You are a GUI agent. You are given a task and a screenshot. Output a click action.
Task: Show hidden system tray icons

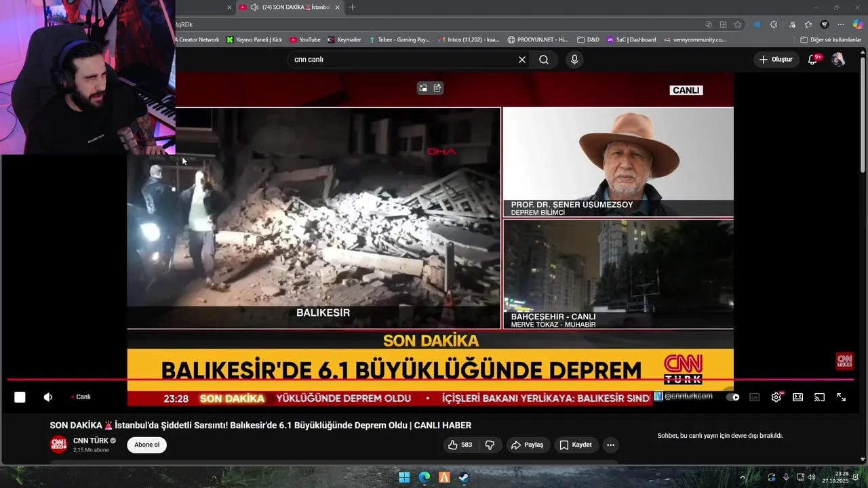coord(742,477)
